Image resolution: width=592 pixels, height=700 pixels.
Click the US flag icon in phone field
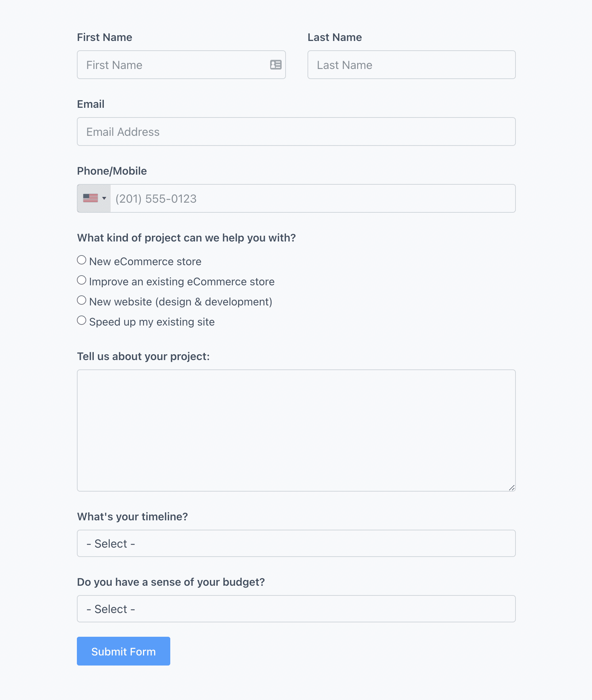[91, 198]
